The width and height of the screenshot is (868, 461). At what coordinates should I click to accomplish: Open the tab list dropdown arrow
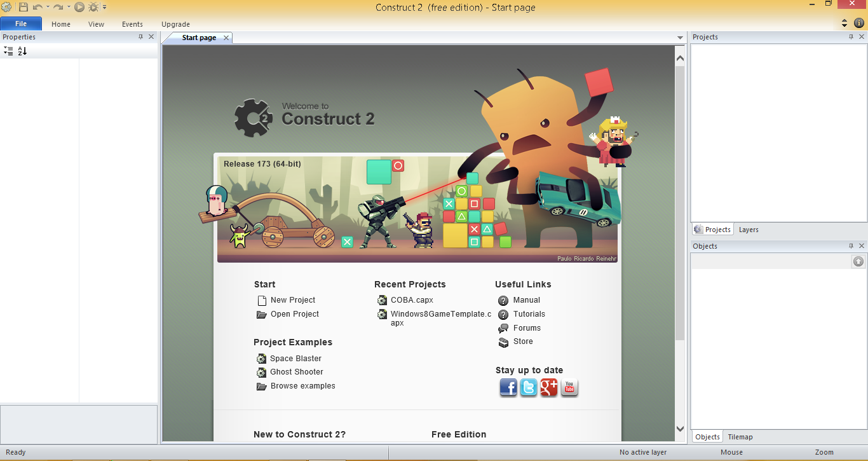tap(680, 38)
